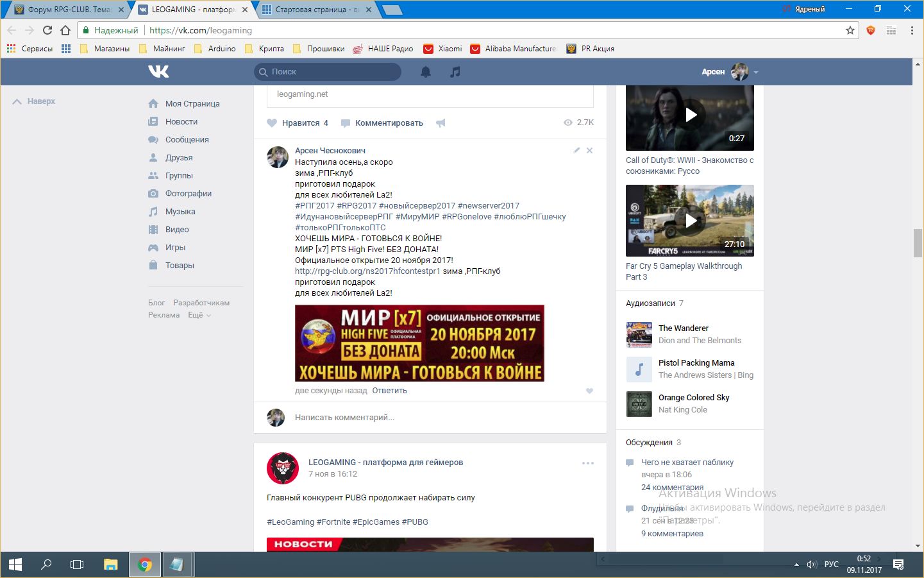Open the post options three-dots menu

point(587,463)
